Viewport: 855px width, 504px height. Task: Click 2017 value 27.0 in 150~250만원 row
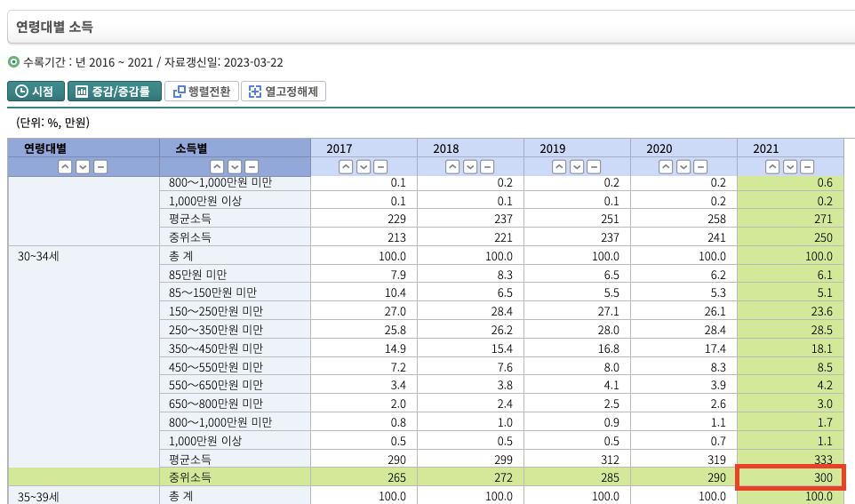(364, 311)
